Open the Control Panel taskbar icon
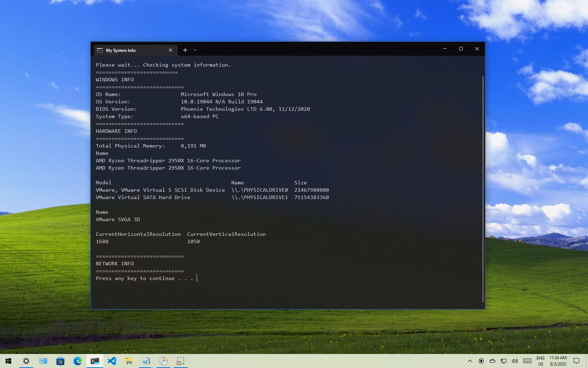Screen dimensions: 588x368 (43, 361)
